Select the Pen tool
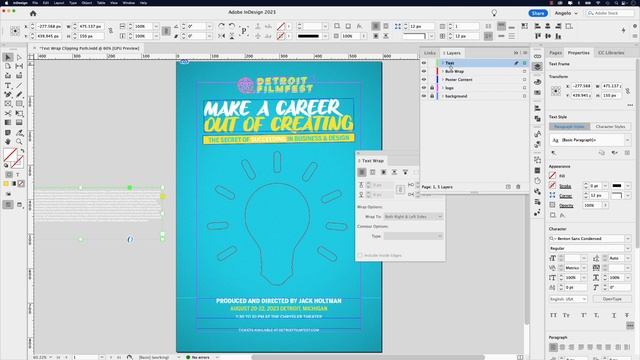 [x=8, y=94]
